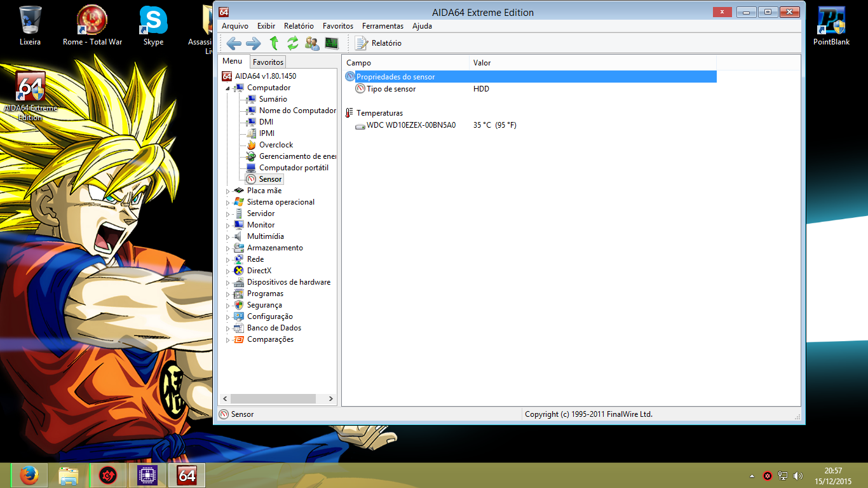Image resolution: width=868 pixels, height=488 pixels.
Task: Open Skype desktop shortcut
Action: click(x=153, y=25)
